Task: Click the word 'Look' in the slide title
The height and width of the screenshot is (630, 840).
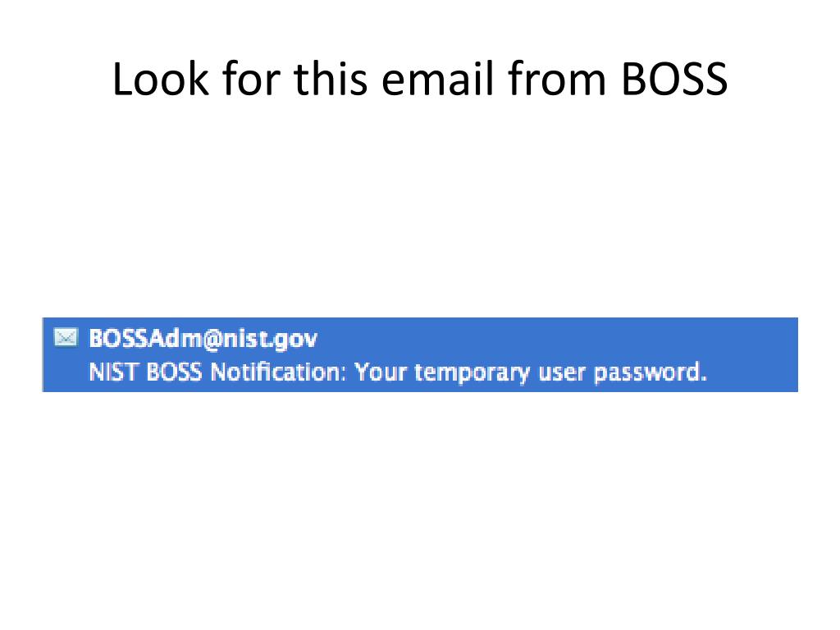Action: tap(161, 79)
